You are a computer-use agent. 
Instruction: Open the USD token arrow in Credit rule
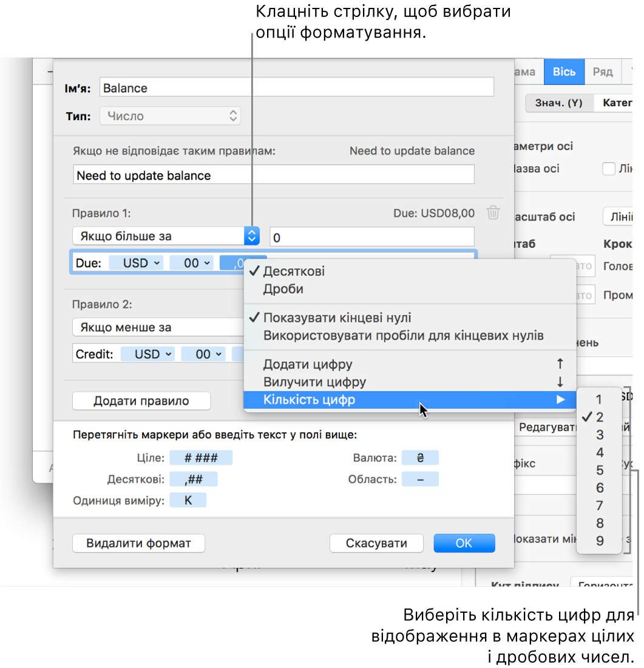coord(169,354)
